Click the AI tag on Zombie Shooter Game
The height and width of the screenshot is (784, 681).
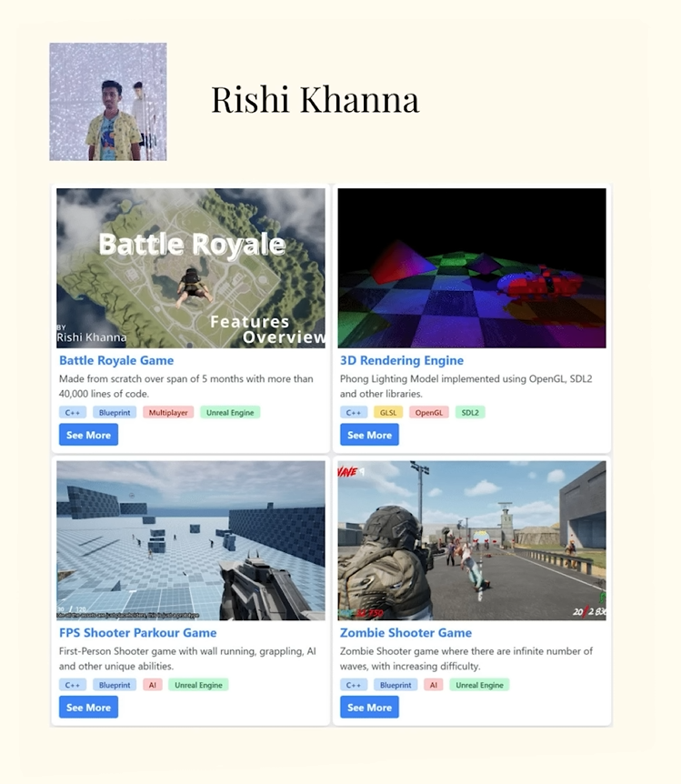434,685
